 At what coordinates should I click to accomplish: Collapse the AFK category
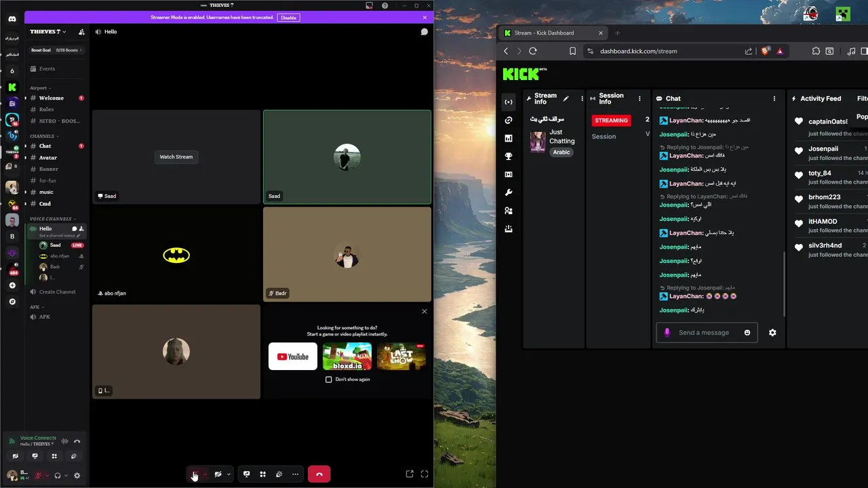coord(37,307)
